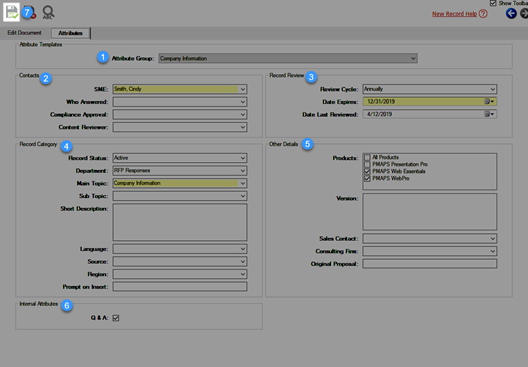Click the spell check ABC icon
Viewport: 528px width, 367px height.
click(48, 12)
